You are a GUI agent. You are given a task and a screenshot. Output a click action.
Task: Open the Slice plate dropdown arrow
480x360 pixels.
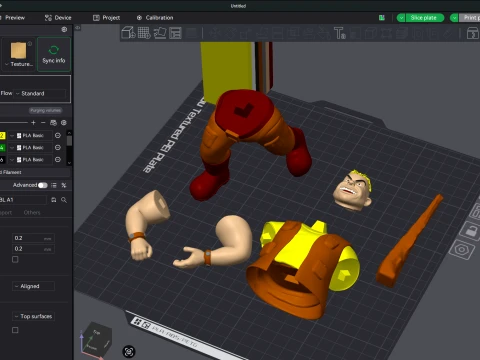401,18
